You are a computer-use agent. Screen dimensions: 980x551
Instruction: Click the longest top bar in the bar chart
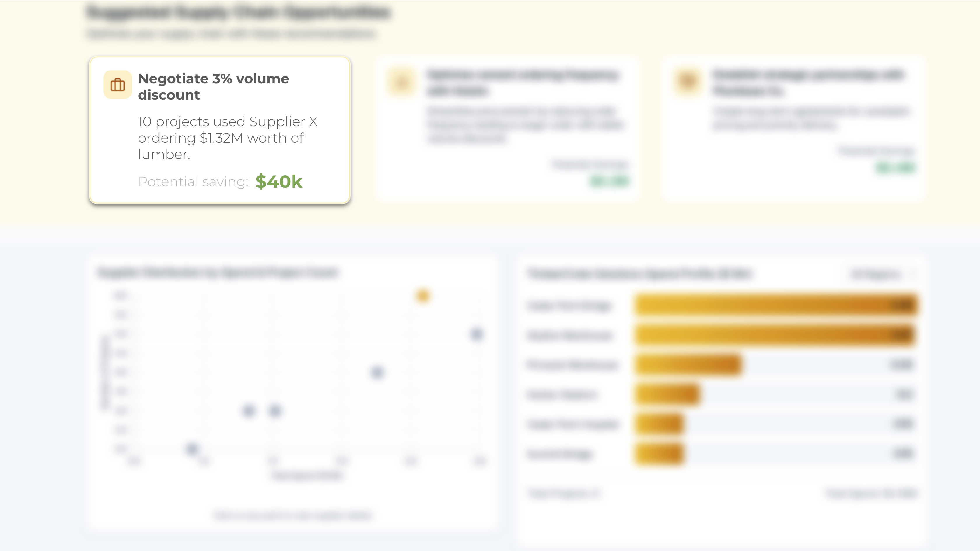pos(776,305)
